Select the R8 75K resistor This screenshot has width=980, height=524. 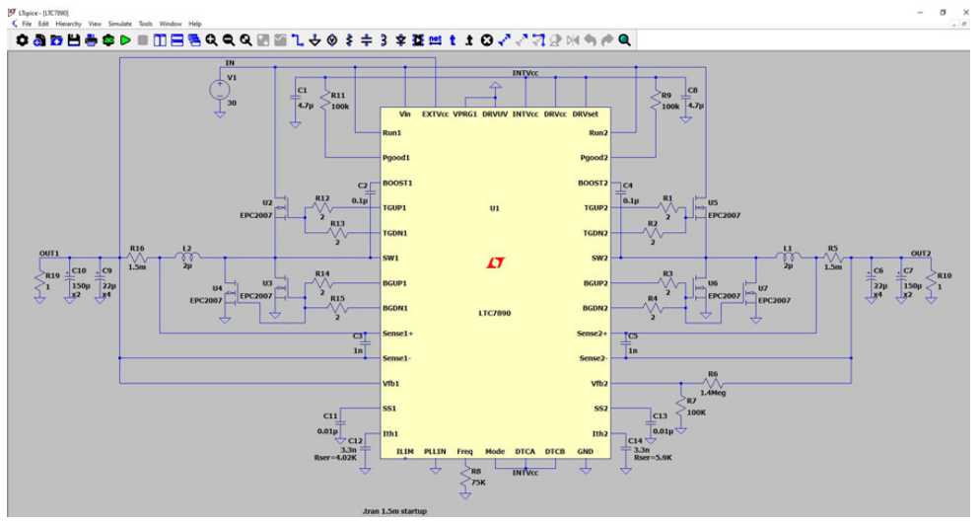(x=465, y=479)
